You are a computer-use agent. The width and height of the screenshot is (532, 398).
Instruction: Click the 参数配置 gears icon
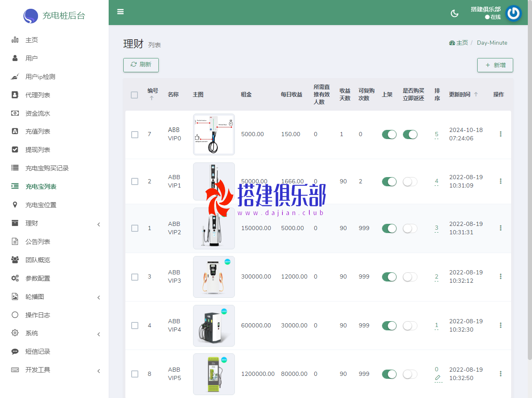(x=15, y=278)
